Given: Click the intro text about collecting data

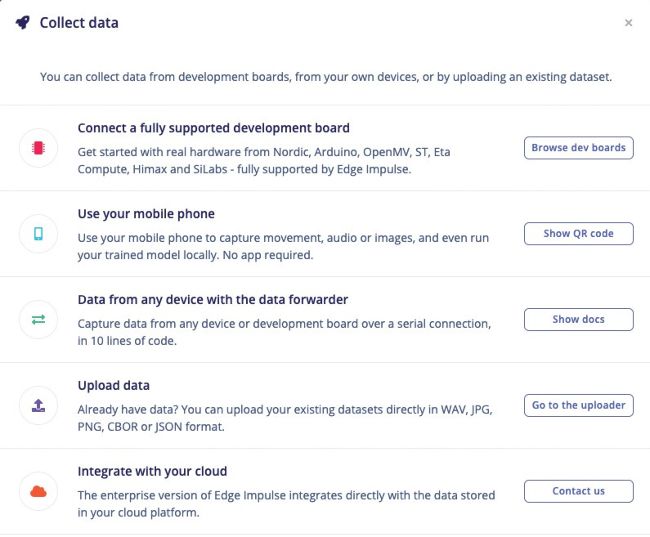Looking at the screenshot, I should pos(326,77).
